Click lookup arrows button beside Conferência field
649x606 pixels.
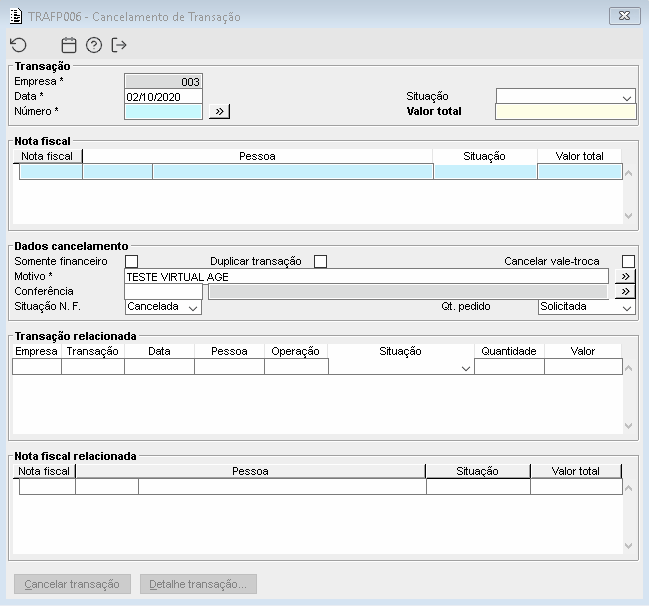pos(625,291)
